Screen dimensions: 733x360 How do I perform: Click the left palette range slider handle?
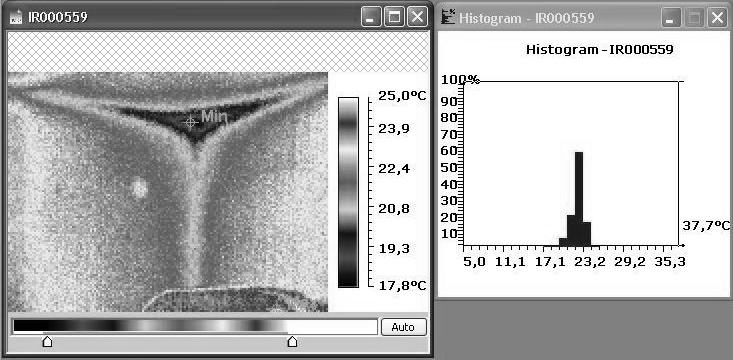47,342
